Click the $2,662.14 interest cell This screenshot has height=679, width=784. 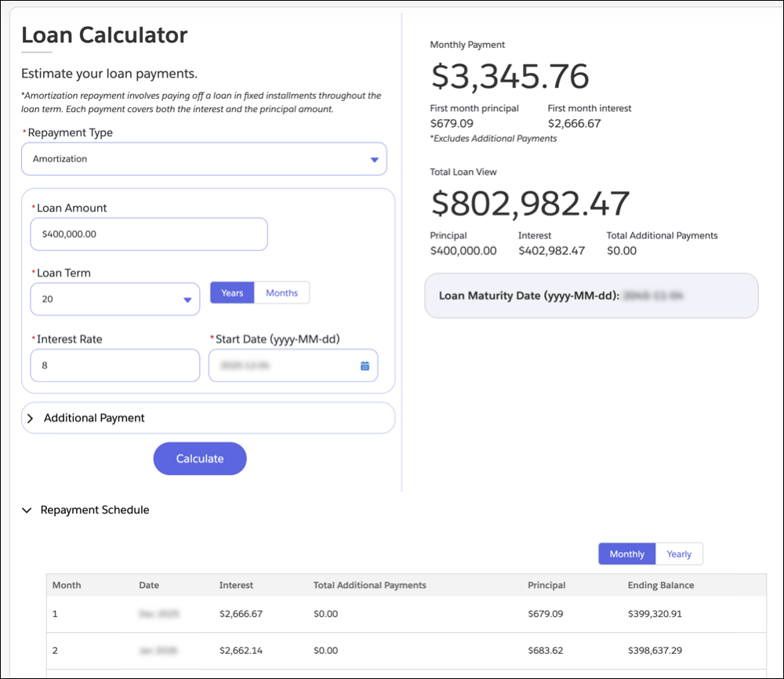(x=241, y=651)
